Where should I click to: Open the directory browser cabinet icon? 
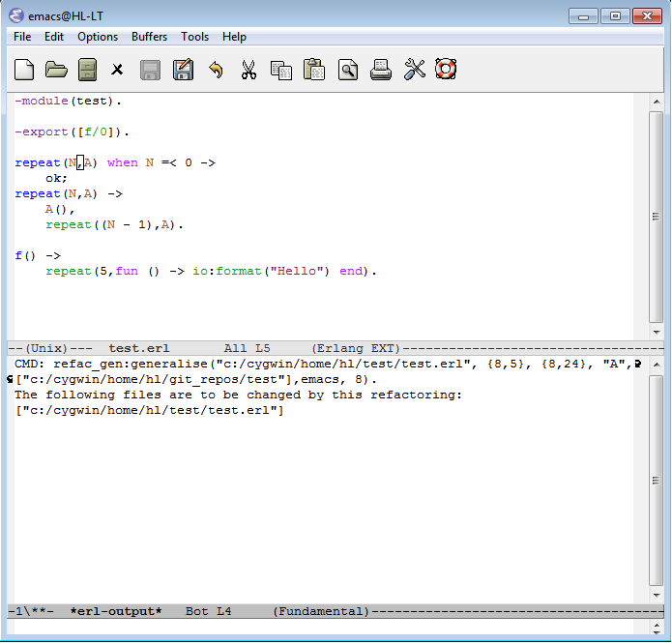tap(87, 70)
